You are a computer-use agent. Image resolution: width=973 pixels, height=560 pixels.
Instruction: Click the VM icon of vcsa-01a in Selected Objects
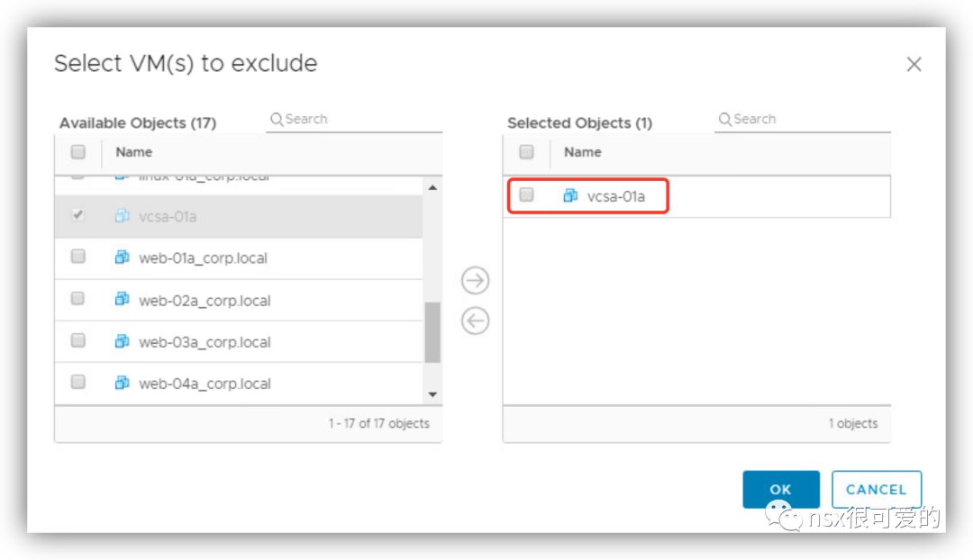570,195
